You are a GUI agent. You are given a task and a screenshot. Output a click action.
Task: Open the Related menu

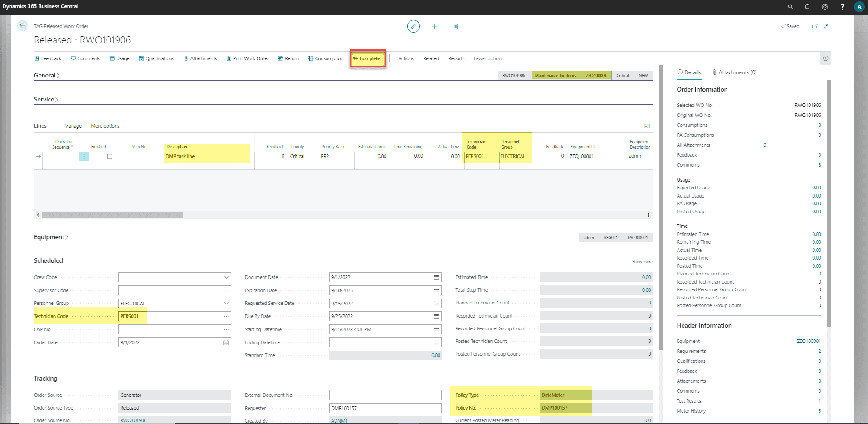(431, 58)
